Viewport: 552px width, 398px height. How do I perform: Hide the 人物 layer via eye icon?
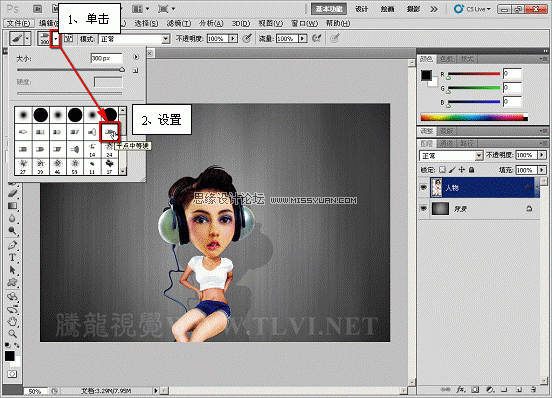[x=424, y=188]
